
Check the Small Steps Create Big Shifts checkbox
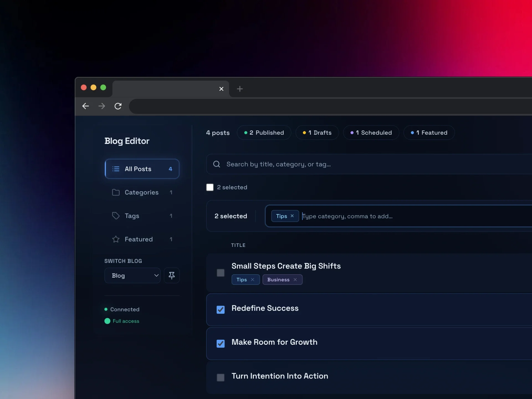221,273
